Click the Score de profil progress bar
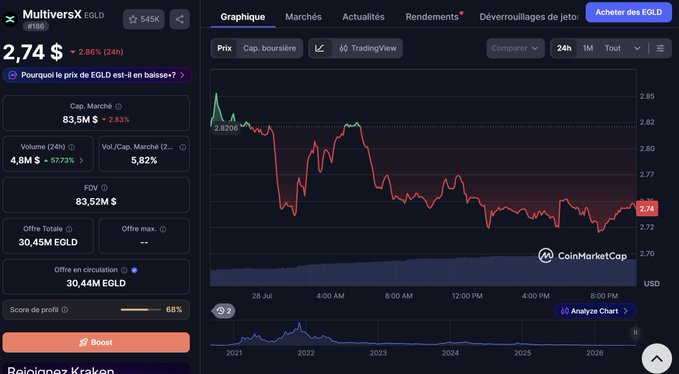Viewport: 679px width, 374px height. pos(141,310)
